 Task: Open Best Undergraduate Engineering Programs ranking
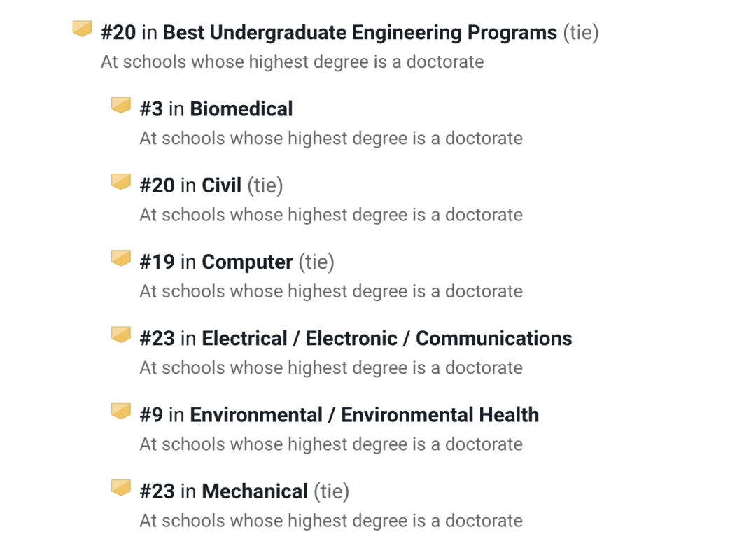[x=360, y=33]
